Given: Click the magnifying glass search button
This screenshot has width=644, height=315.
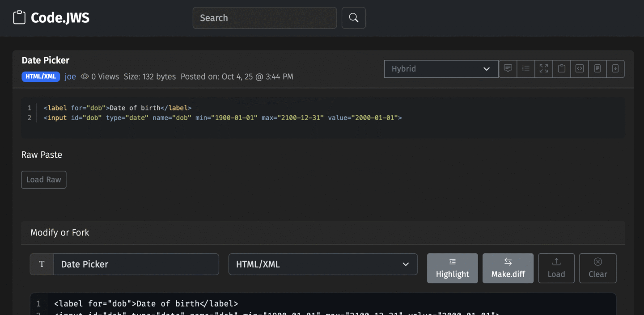Looking at the screenshot, I should tap(354, 18).
